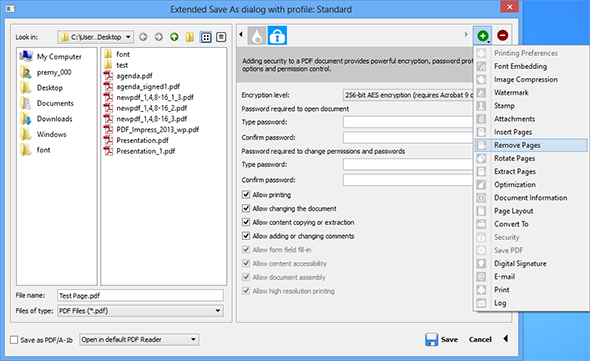
Task: Choose Watermark from the add menu
Action: pos(531,93)
